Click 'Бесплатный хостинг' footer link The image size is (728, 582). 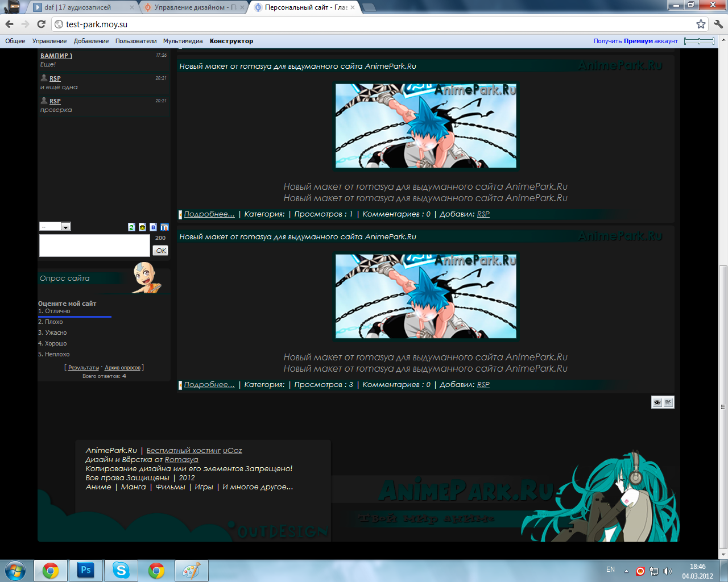click(183, 451)
